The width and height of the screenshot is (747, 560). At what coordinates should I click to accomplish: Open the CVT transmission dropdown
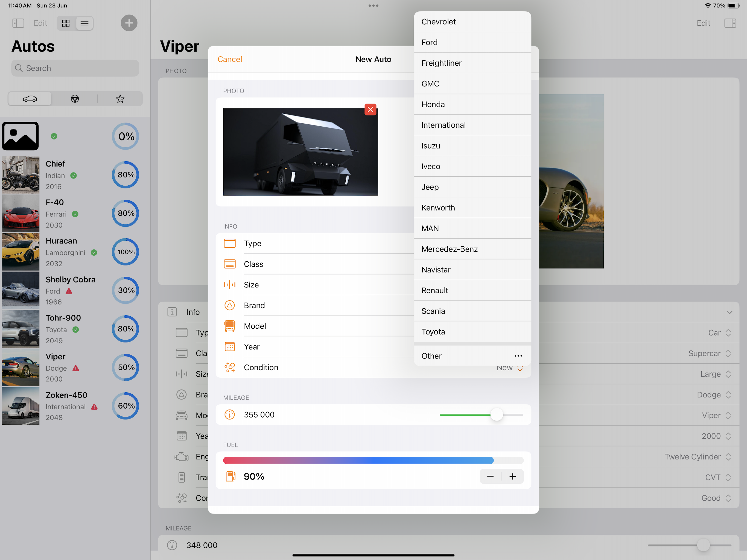coord(718,477)
